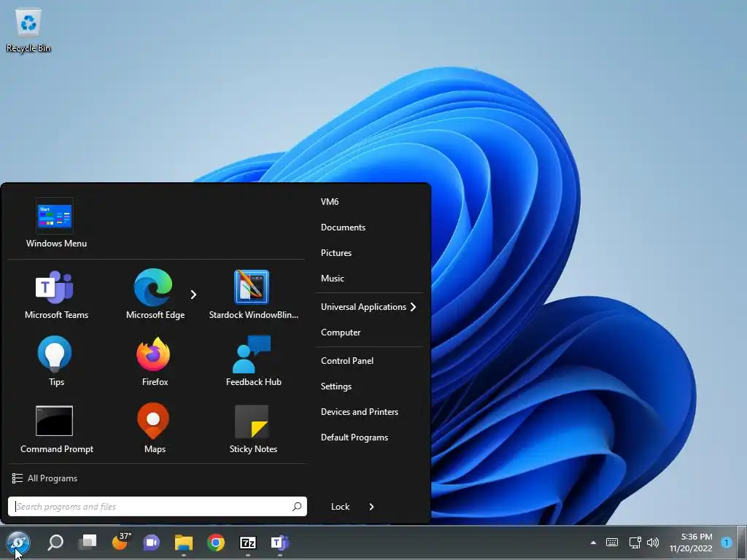Open volume speaker tray icon
747x560 pixels.
click(653, 542)
